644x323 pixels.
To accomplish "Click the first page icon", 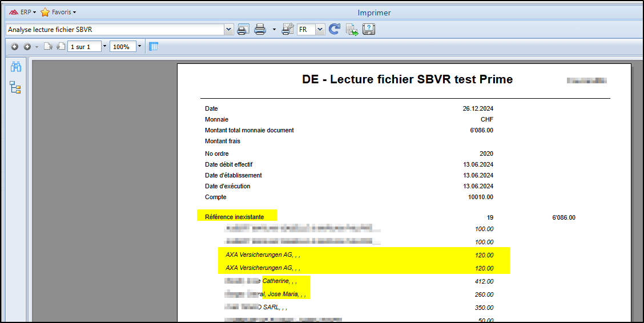I will pos(48,47).
